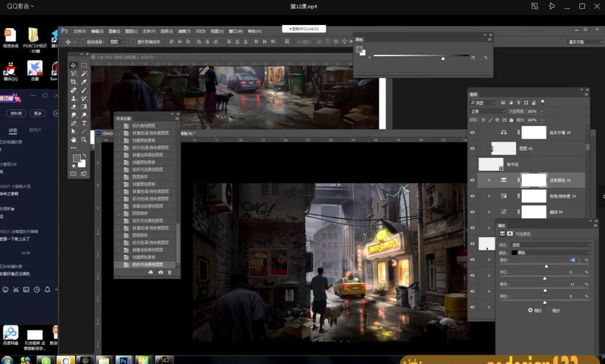The height and width of the screenshot is (364, 605).
Task: Click the 基本功能 workspace switcher
Action: point(579,42)
